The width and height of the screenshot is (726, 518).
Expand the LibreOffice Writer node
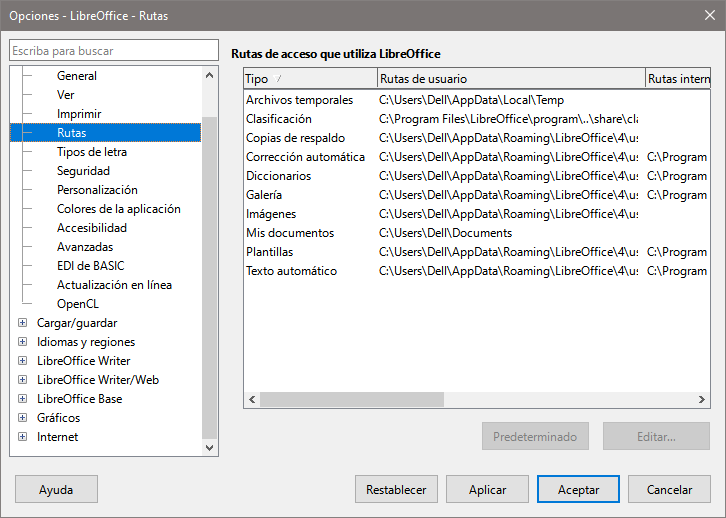(22, 361)
